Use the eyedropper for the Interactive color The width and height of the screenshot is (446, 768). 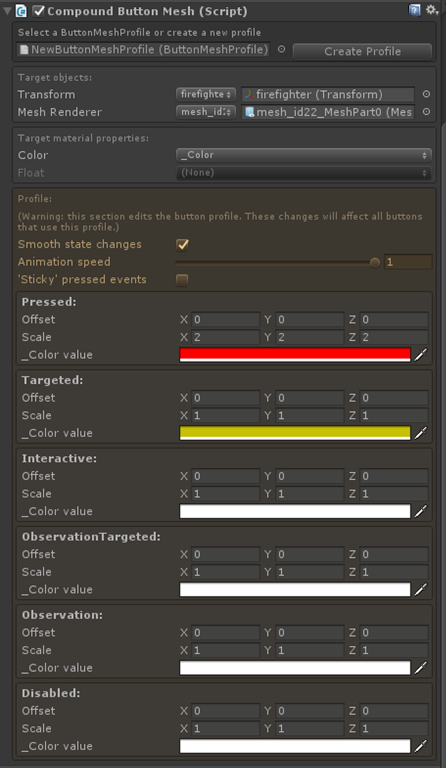[421, 511]
